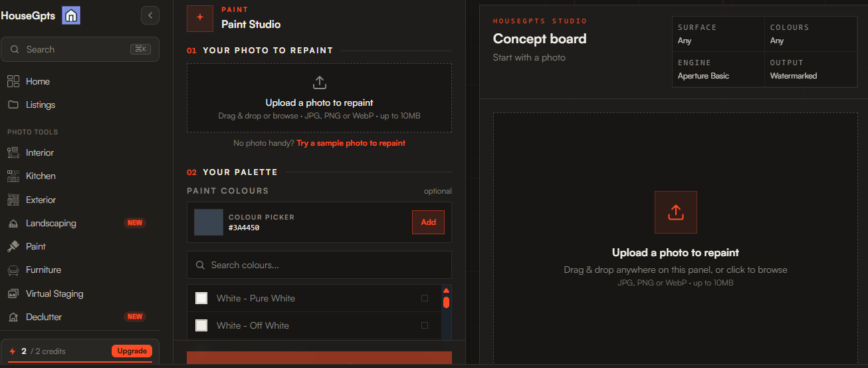This screenshot has width=868, height=368.
Task: Click the colour list scroll up arrow
Action: click(447, 290)
